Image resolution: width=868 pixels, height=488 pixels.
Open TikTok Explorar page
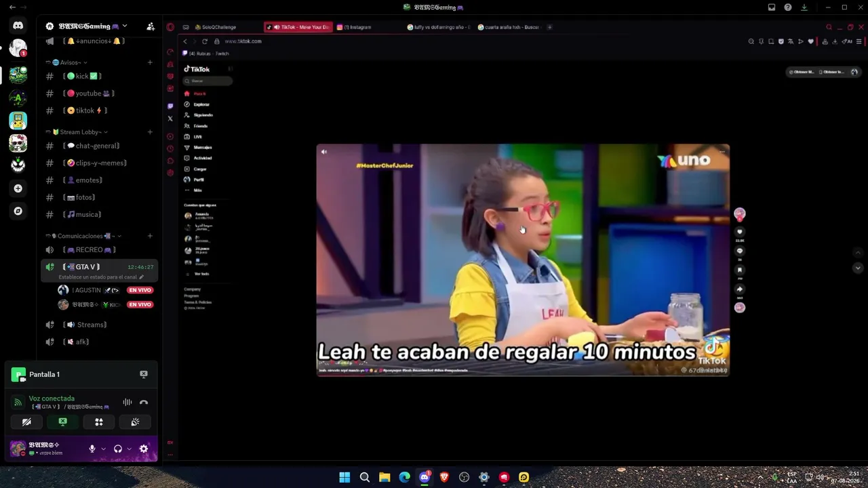(201, 104)
